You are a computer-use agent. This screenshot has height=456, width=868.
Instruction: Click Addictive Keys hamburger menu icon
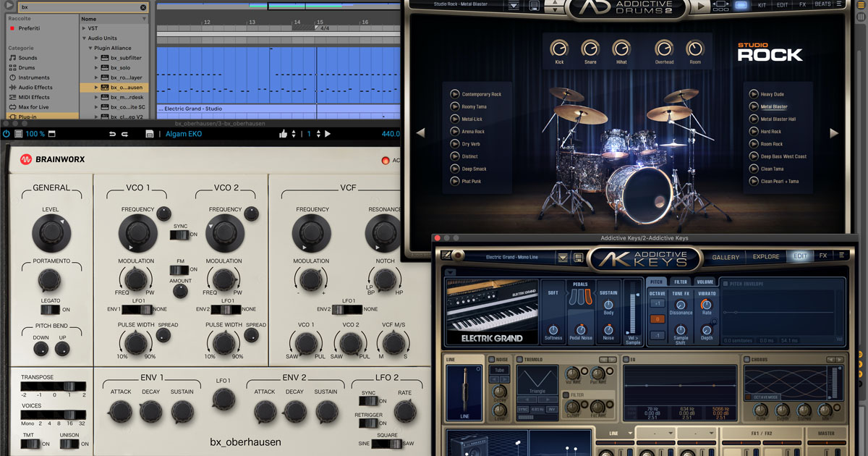pos(841,256)
